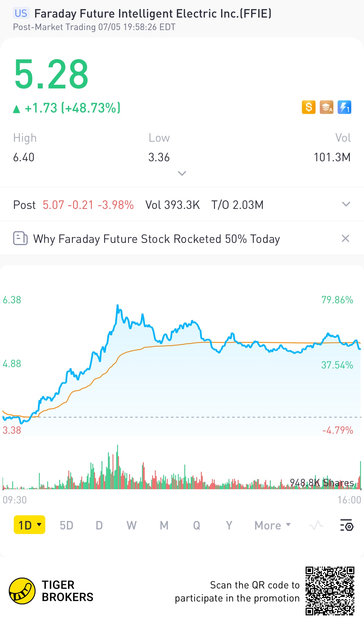Open the 1D timeframe dropdown
Viewport: 364px width, 625px height.
click(29, 525)
